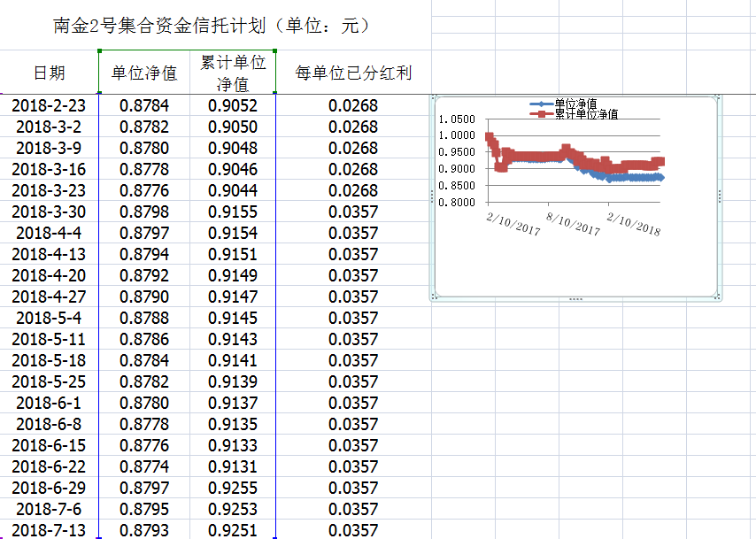Select the 单位净值 header cell
Image resolution: width=756 pixels, height=539 pixels.
[144, 73]
